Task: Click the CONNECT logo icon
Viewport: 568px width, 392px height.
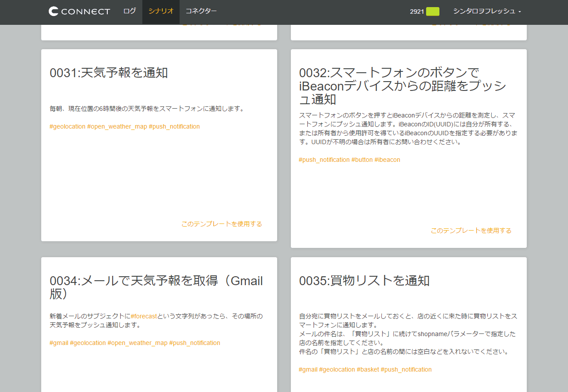Action: [54, 12]
